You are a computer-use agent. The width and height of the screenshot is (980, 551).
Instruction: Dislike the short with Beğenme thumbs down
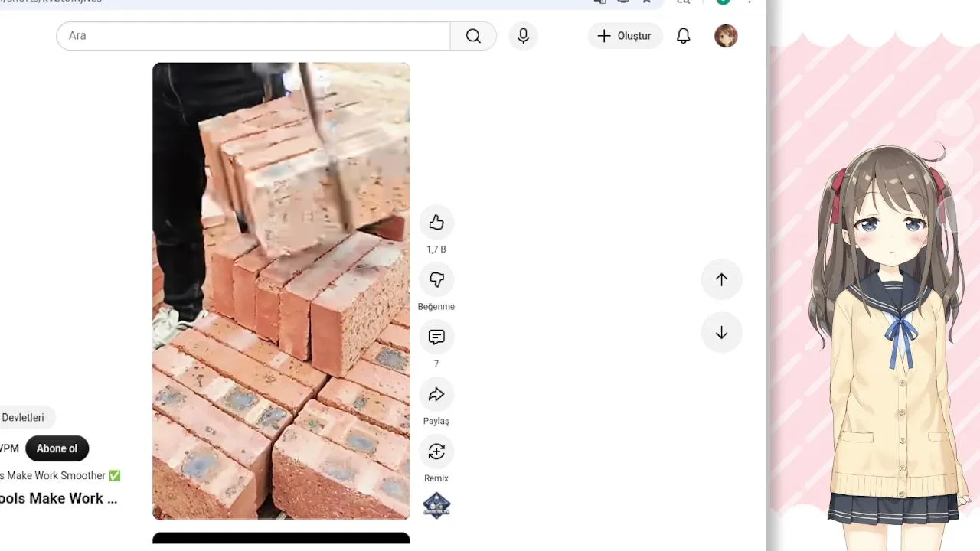pos(436,280)
